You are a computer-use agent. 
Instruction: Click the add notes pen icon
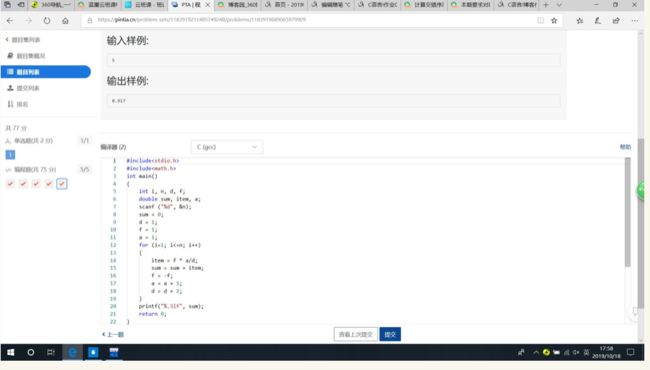click(x=597, y=21)
